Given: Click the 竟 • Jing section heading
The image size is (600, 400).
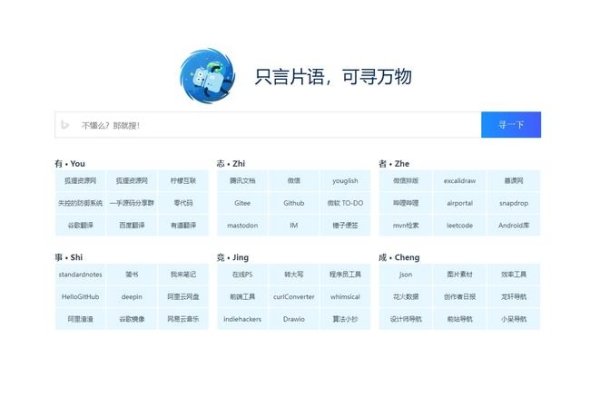Looking at the screenshot, I should click(233, 257).
